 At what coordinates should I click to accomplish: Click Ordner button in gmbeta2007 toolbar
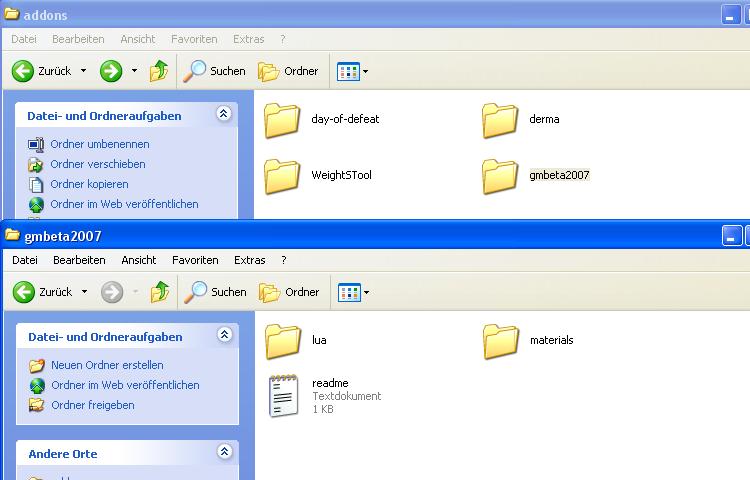289,292
